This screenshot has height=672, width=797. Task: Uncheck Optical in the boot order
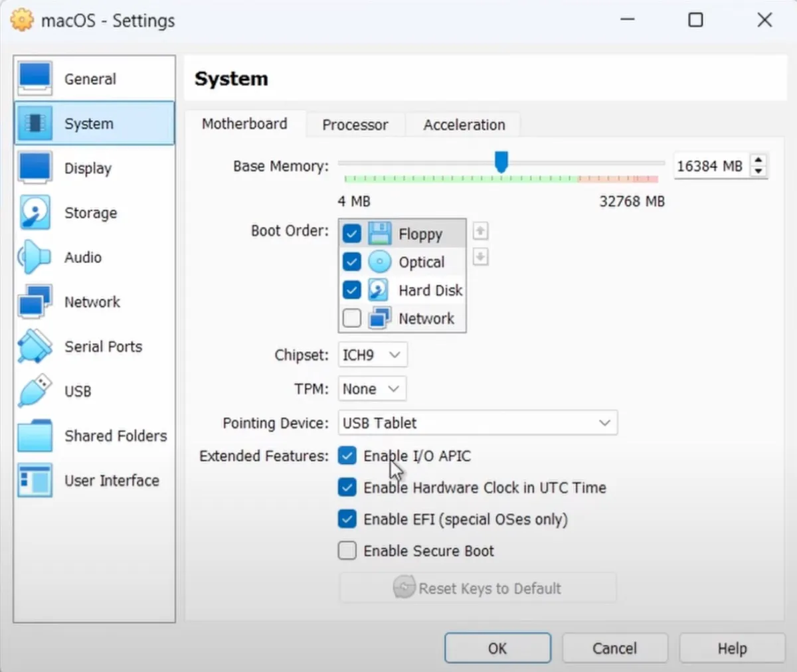[x=352, y=262]
